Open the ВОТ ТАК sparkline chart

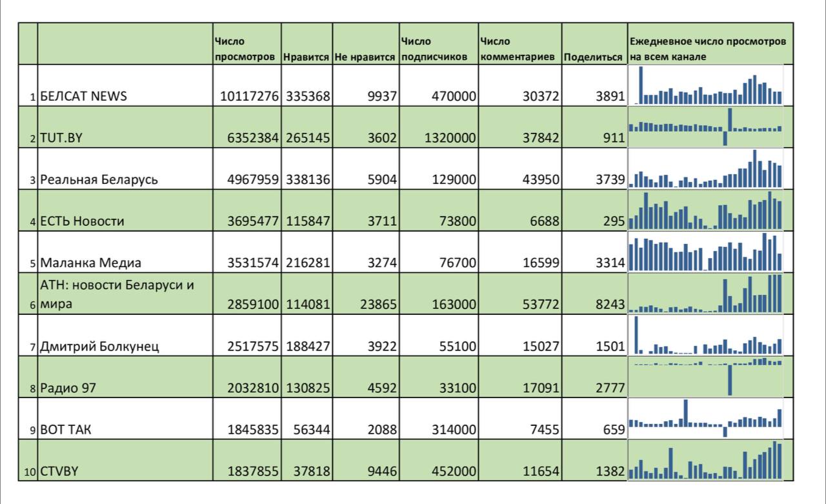[705, 418]
